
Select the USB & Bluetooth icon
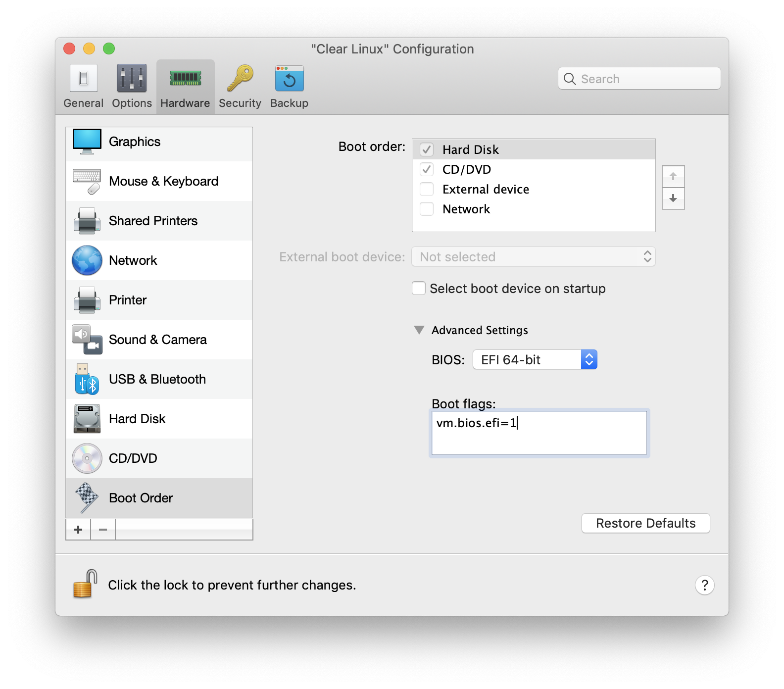(x=87, y=379)
